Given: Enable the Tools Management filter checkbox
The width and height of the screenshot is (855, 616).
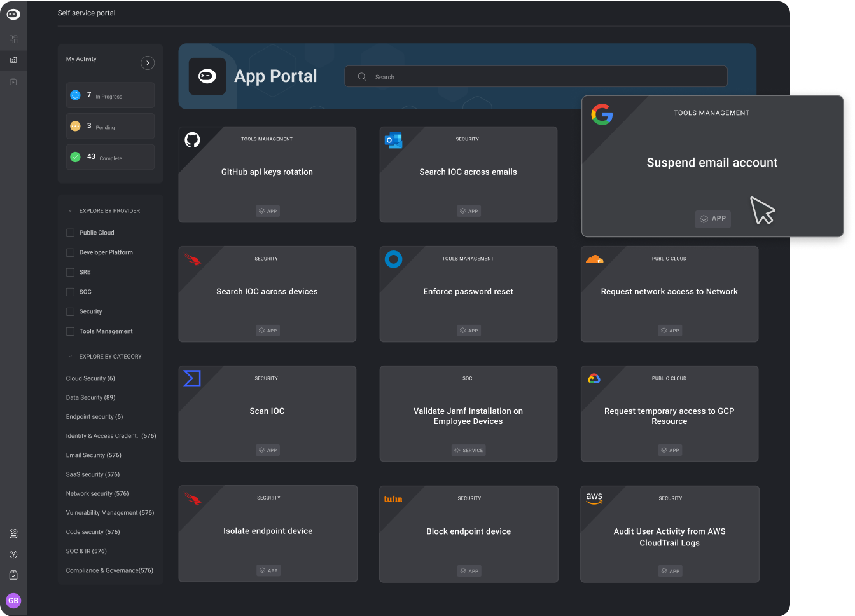Looking at the screenshot, I should pyautogui.click(x=70, y=331).
